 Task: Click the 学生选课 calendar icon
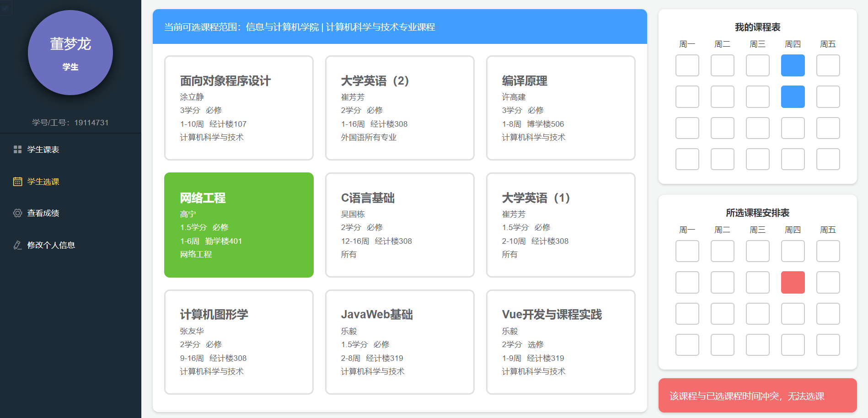click(17, 182)
